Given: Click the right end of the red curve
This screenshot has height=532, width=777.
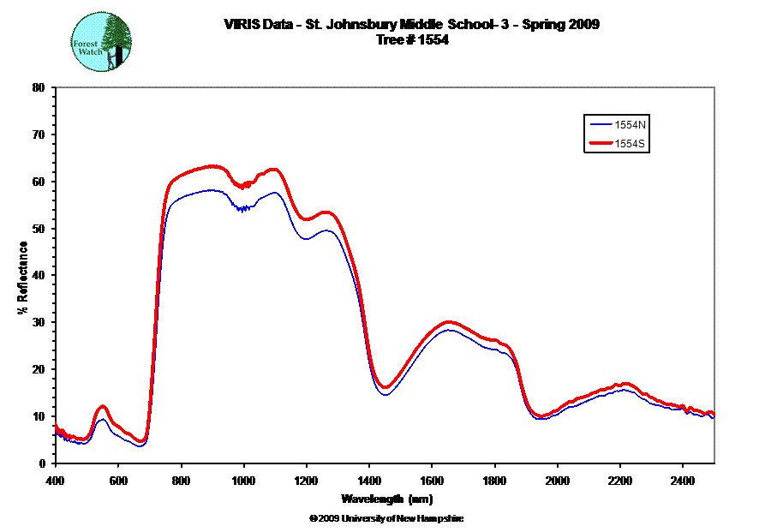Looking at the screenshot, I should [x=713, y=415].
